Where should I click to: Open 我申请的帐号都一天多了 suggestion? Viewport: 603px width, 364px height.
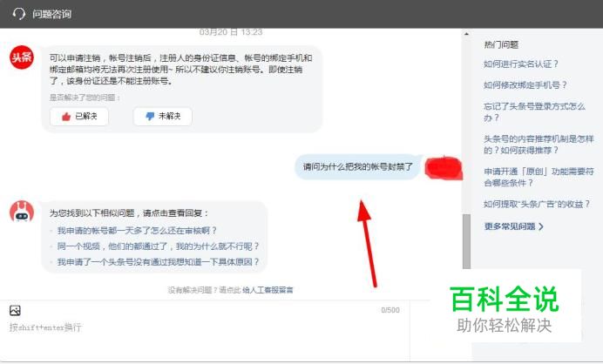(x=137, y=230)
